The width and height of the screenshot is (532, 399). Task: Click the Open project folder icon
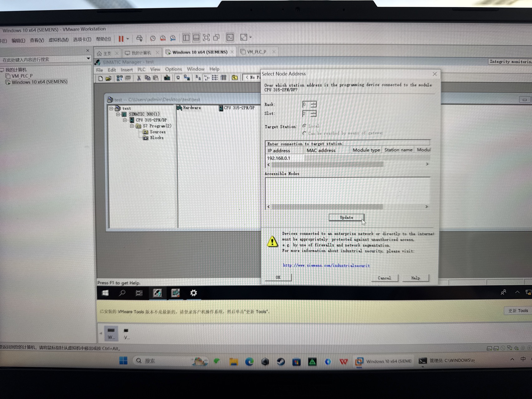click(109, 78)
